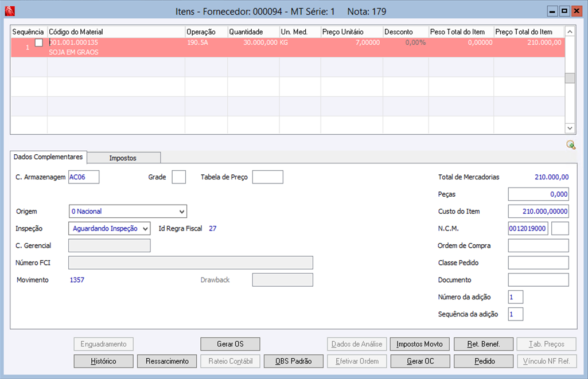Click the Operação column header
Screen dimensions: 588x379
207,32
